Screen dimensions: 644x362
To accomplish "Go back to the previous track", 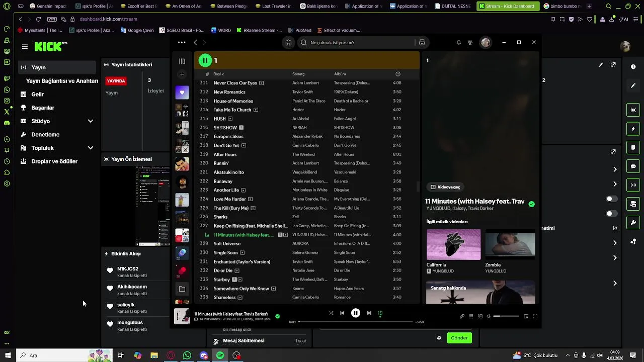I will tap(342, 313).
